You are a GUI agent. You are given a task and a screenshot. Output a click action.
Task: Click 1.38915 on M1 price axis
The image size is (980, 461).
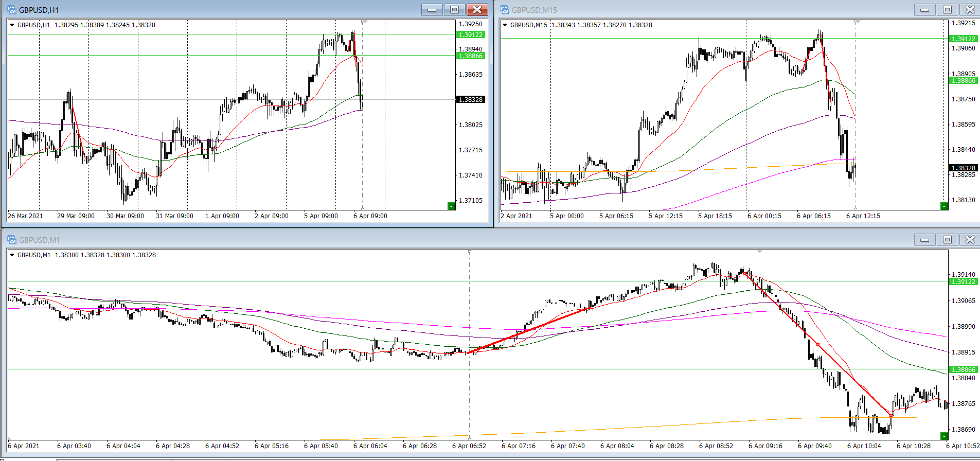964,352
